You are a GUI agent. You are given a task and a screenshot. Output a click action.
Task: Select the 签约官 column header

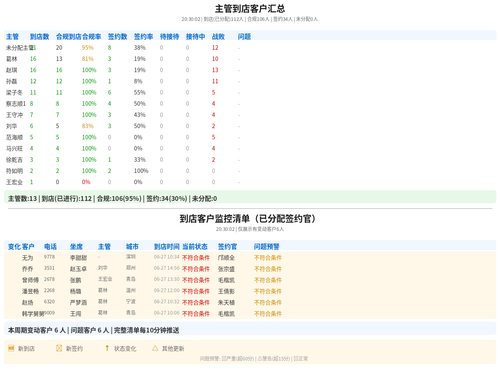[227, 247]
